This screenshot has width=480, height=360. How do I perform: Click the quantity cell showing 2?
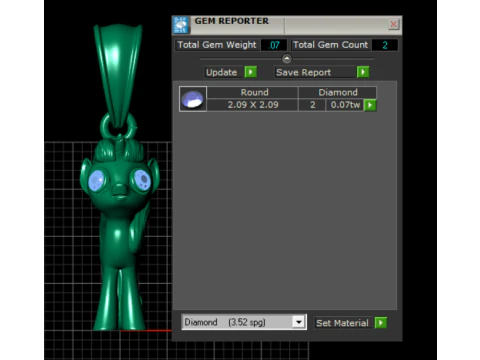(x=312, y=105)
